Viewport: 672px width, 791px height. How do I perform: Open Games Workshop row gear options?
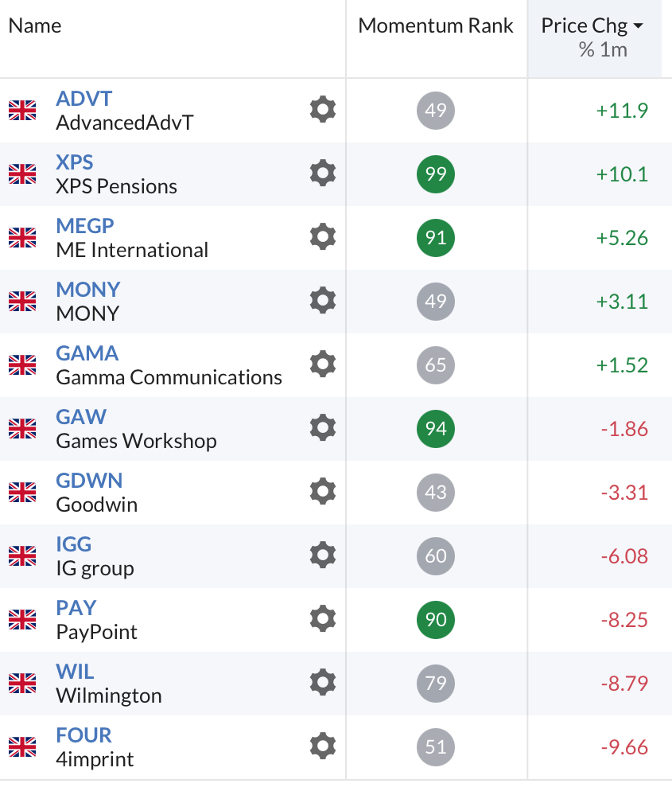tap(322, 428)
